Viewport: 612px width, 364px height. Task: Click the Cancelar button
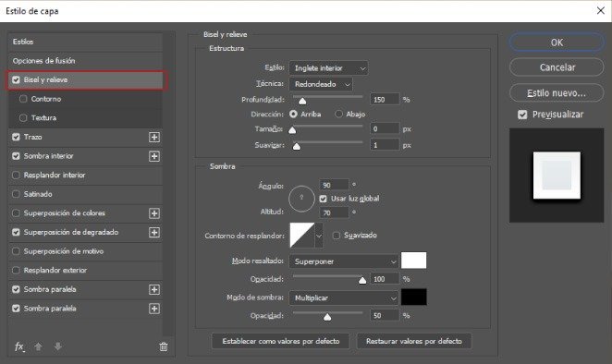click(x=557, y=67)
